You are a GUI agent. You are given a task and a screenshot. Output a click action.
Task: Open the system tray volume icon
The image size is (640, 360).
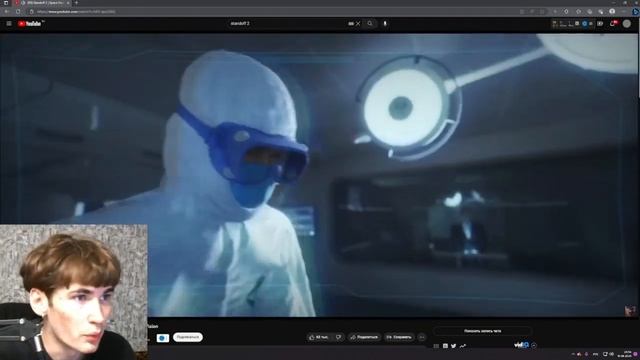tap(612, 354)
